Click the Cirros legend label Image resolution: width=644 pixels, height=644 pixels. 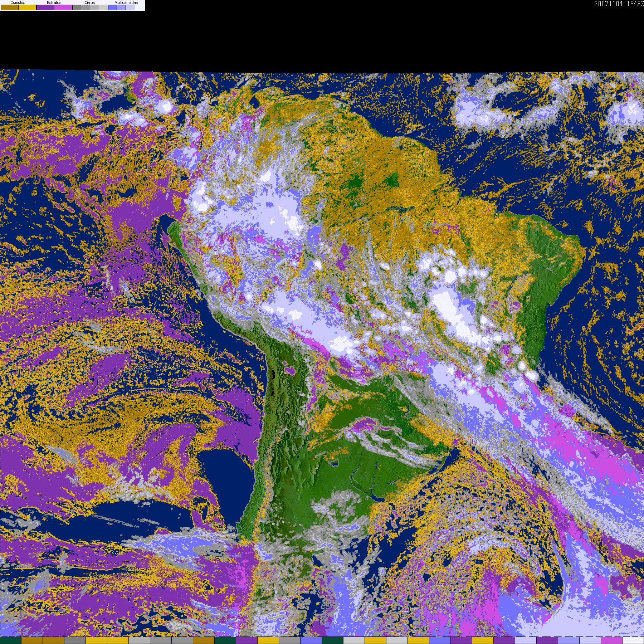pyautogui.click(x=90, y=3)
